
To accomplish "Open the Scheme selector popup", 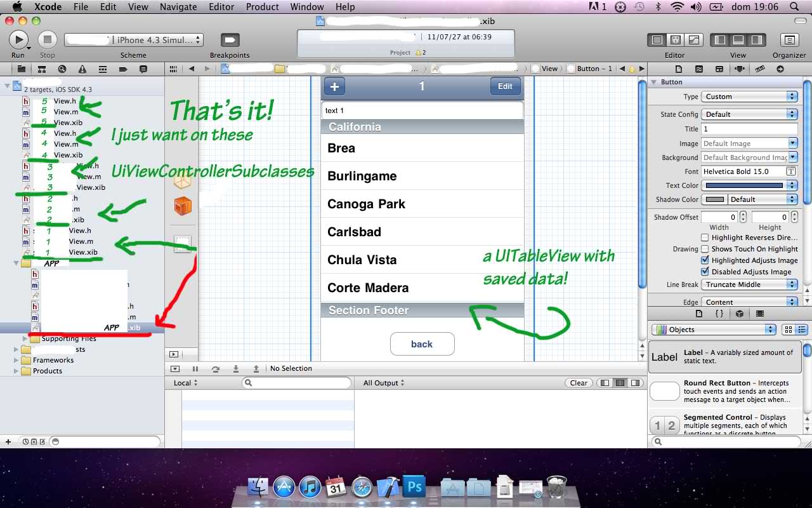I will [x=134, y=40].
